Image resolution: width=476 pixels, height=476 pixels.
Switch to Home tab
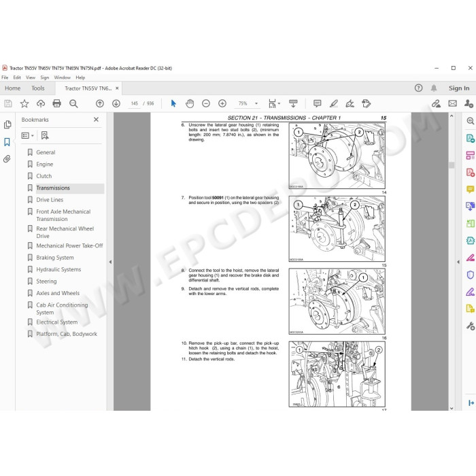[x=12, y=88]
